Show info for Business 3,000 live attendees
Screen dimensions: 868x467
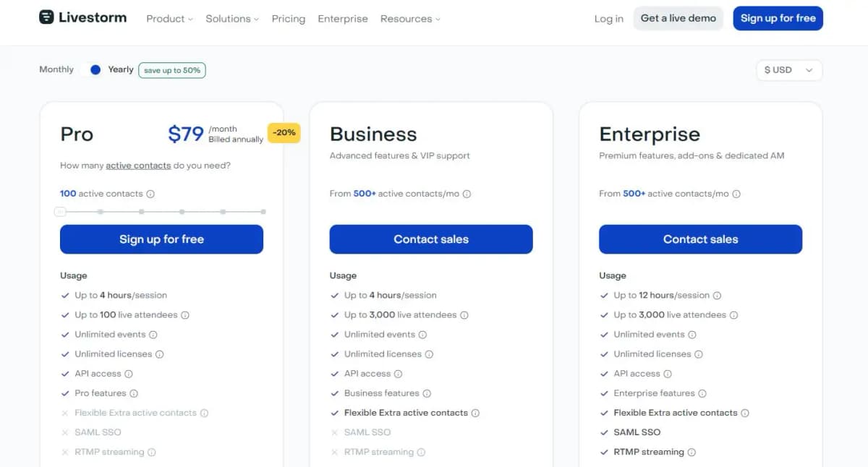[x=464, y=315]
